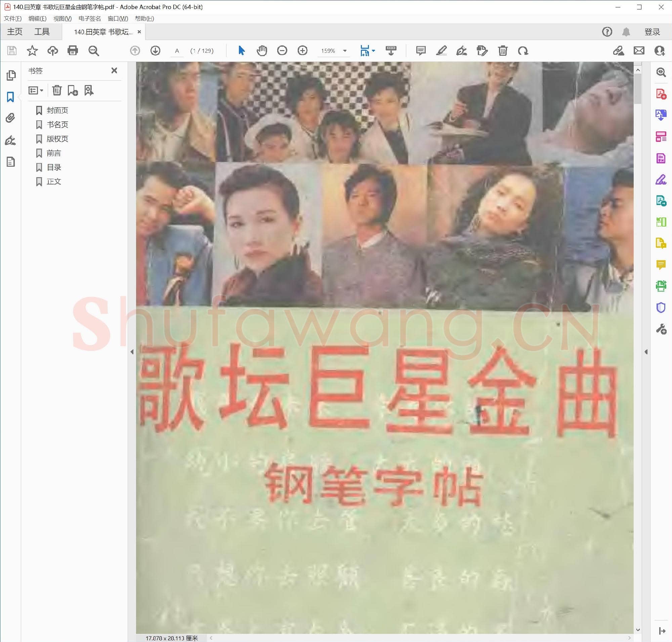672x642 pixels.
Task: Open the 159% zoom level dropdown
Action: 345,51
